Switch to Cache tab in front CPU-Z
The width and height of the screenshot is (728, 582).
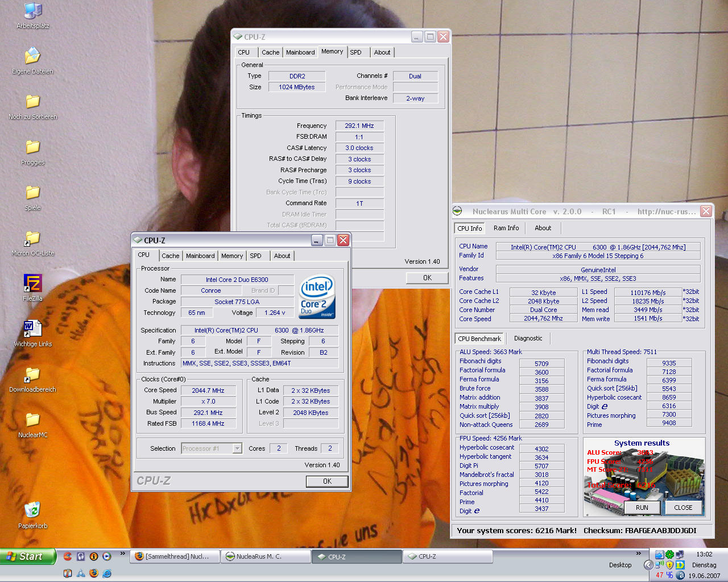[170, 256]
